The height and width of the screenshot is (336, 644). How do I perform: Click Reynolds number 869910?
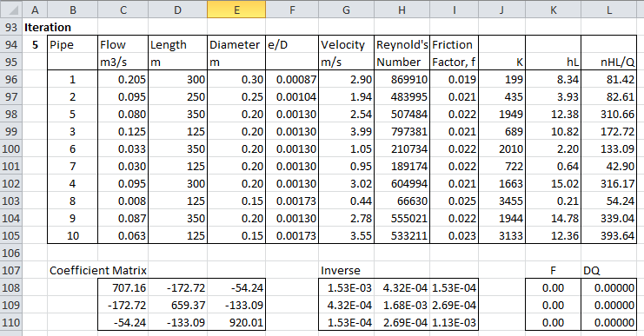[x=402, y=79]
